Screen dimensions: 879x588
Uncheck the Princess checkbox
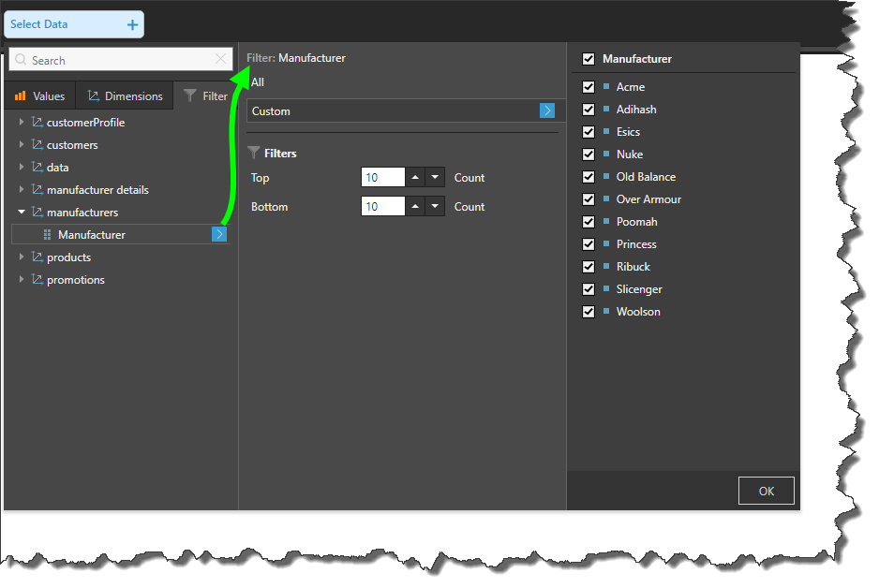click(x=588, y=244)
